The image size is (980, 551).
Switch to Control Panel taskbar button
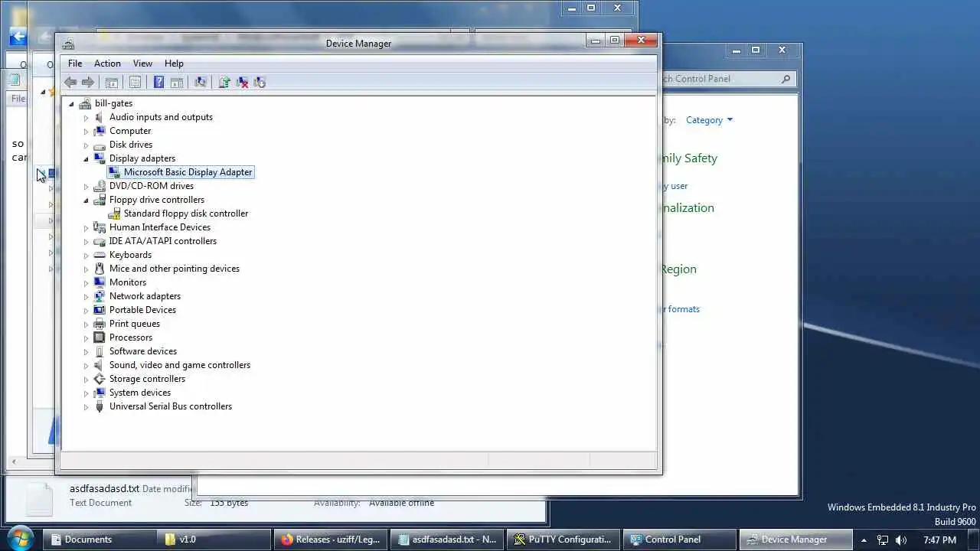[680, 540]
